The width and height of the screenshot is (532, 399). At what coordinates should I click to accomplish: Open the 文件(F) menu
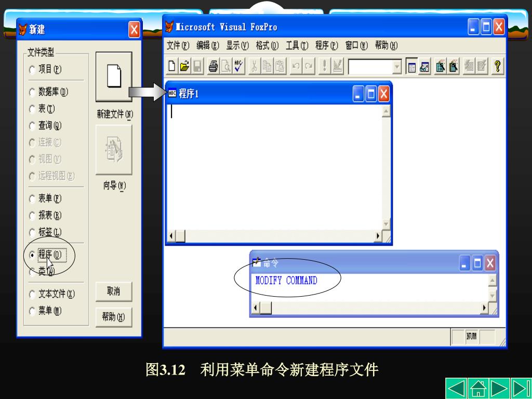178,45
